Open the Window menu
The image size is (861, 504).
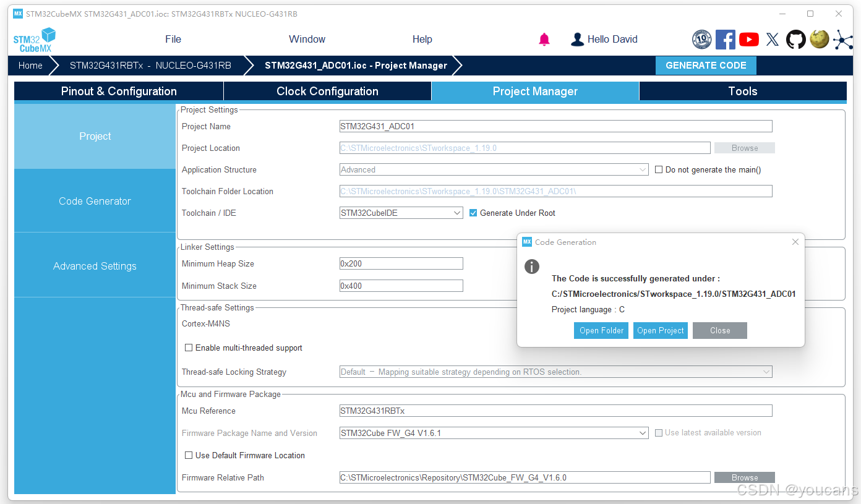pyautogui.click(x=307, y=40)
